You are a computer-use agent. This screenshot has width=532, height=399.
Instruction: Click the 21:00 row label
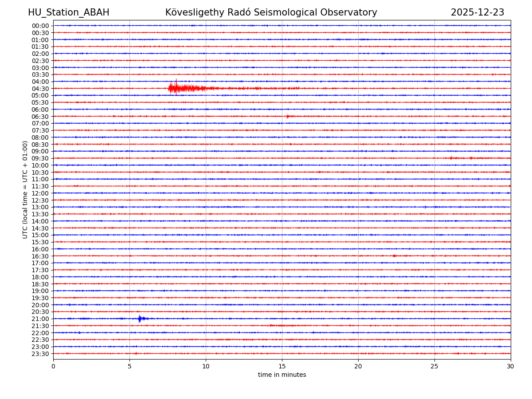click(40, 319)
